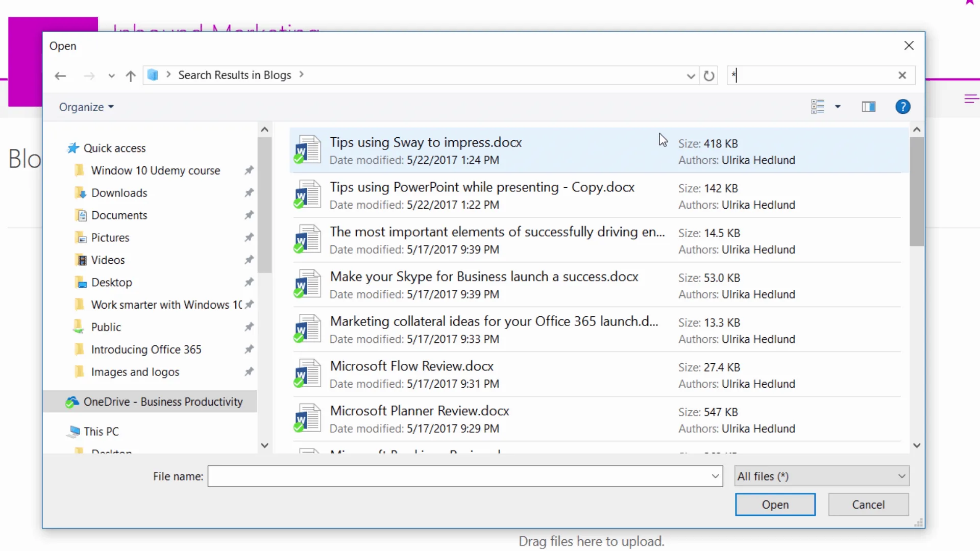Close the Open dialog
This screenshot has width=980, height=551.
[x=909, y=45]
